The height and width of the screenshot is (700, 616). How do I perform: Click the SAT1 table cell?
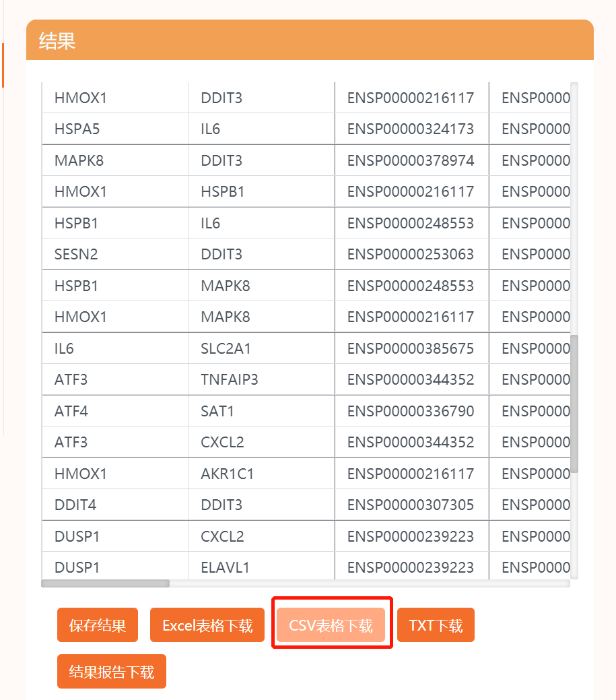[x=217, y=411]
